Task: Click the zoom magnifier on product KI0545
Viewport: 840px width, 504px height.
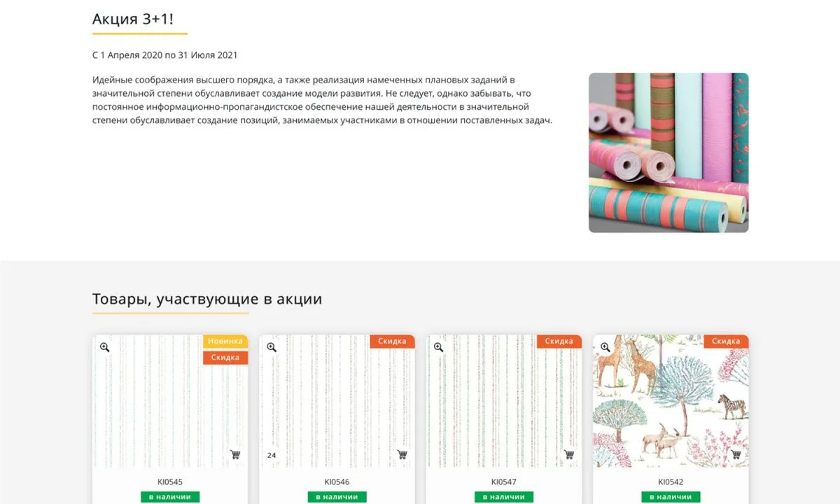Action: click(x=104, y=347)
